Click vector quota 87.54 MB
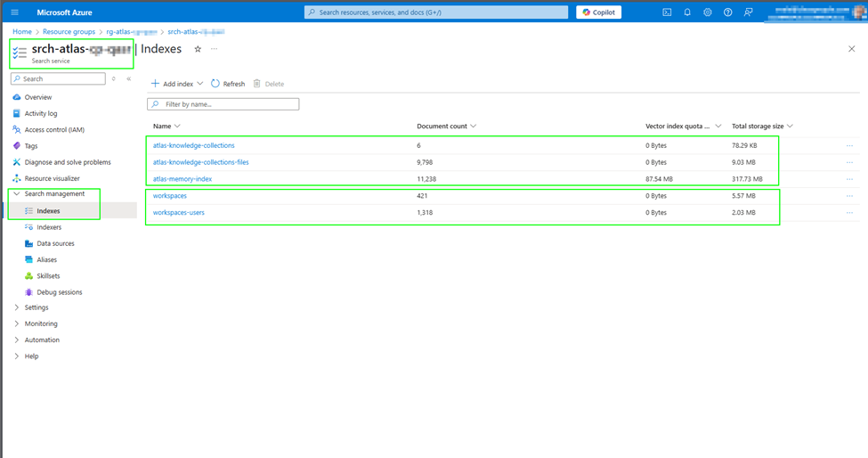 pos(659,179)
